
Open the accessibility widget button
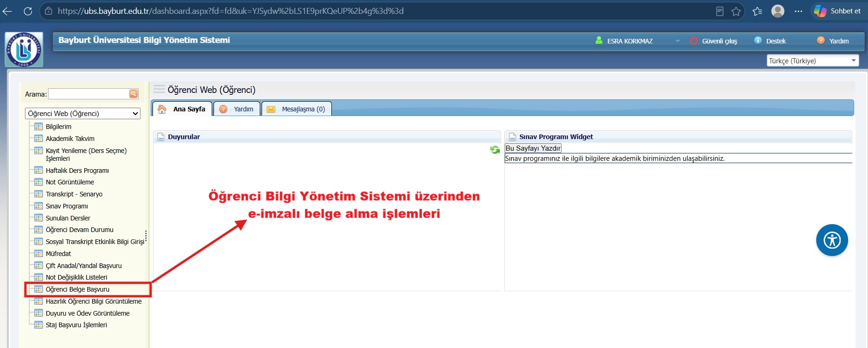(x=832, y=240)
